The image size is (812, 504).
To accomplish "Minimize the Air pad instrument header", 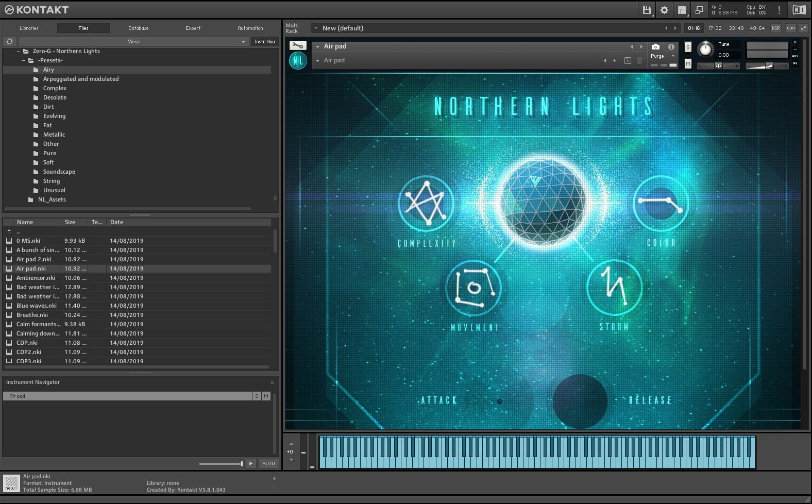I will click(795, 49).
